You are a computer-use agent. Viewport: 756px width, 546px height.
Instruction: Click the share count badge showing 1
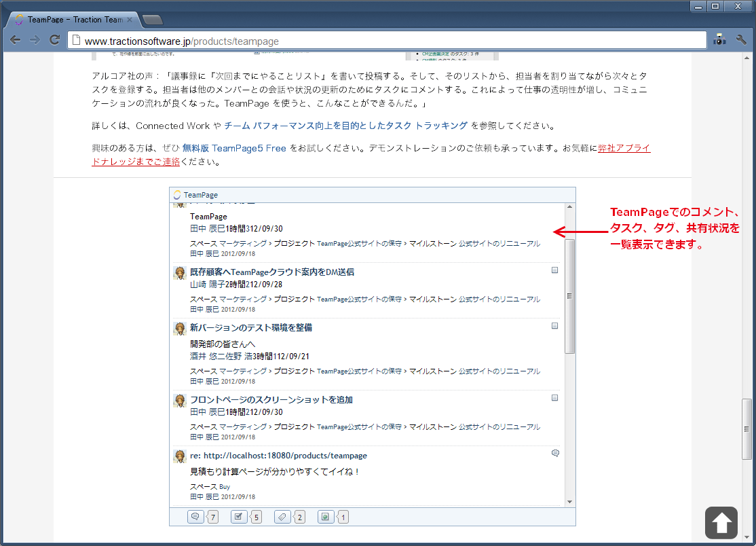click(343, 517)
